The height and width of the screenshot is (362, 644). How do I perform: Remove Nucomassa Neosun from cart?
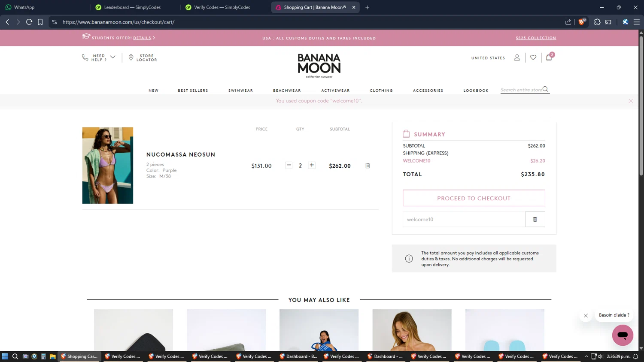(x=368, y=166)
